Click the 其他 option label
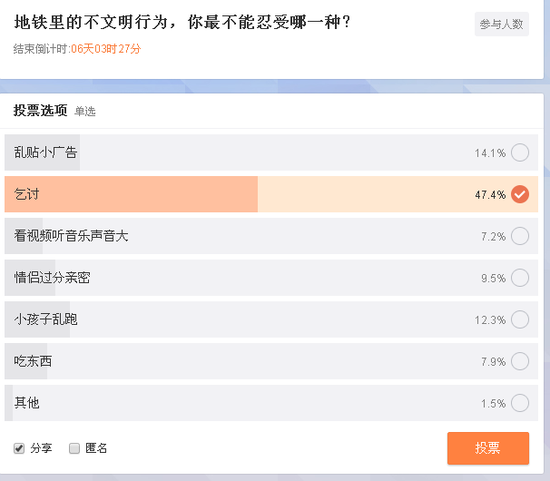The height and width of the screenshot is (481, 550). coord(27,403)
